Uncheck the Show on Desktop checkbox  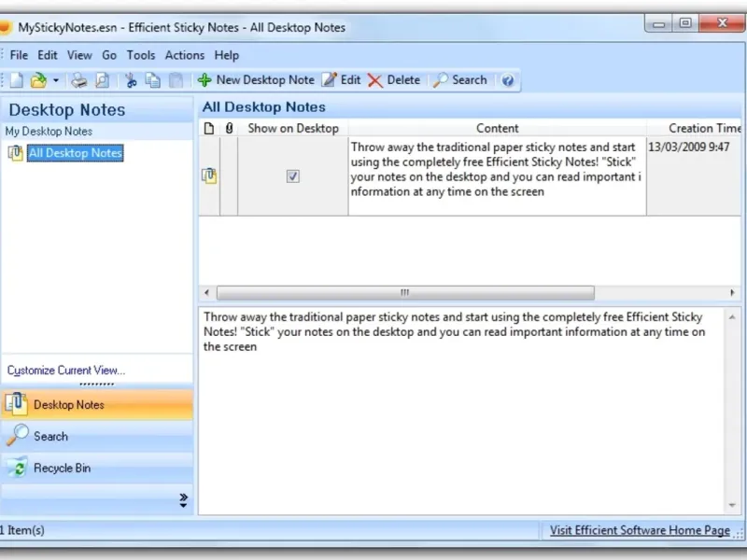tap(293, 176)
